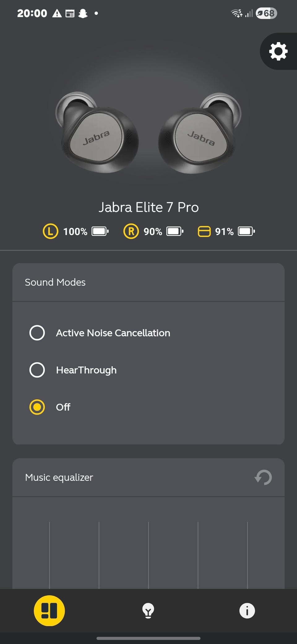
Task: Tap the Sound Modes header
Action: pos(55,282)
